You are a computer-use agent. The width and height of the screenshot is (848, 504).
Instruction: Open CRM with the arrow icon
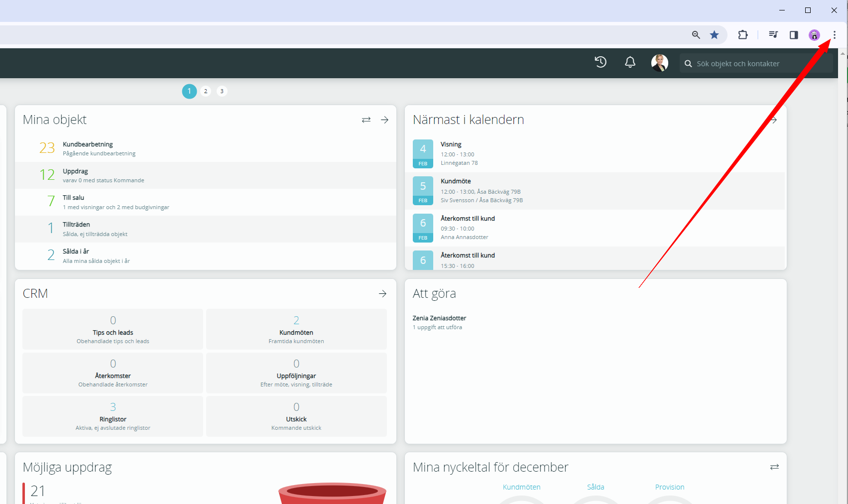pos(382,294)
